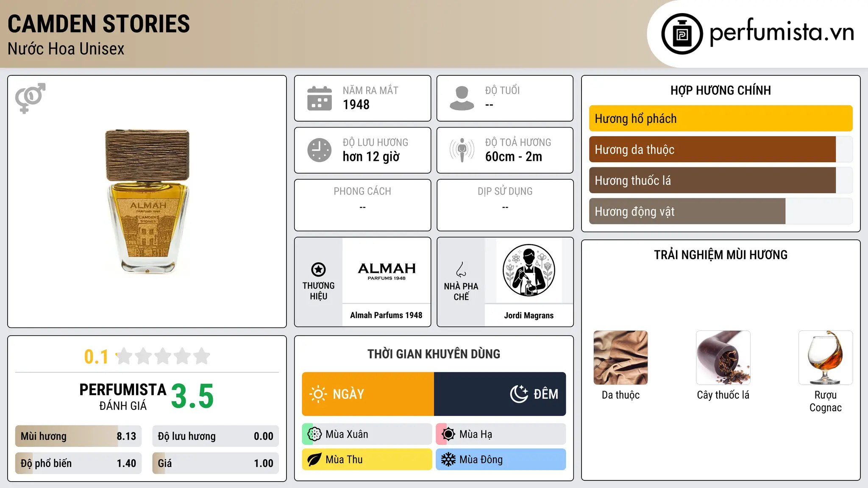
Task: Click the TRẢI NGHIỆM MÙI HƯƠNG heading
Action: coord(721,255)
